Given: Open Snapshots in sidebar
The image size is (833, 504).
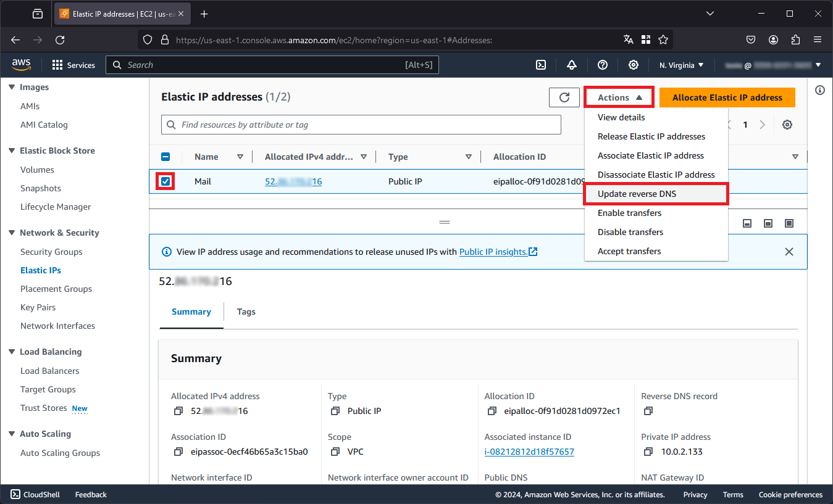Looking at the screenshot, I should [41, 188].
